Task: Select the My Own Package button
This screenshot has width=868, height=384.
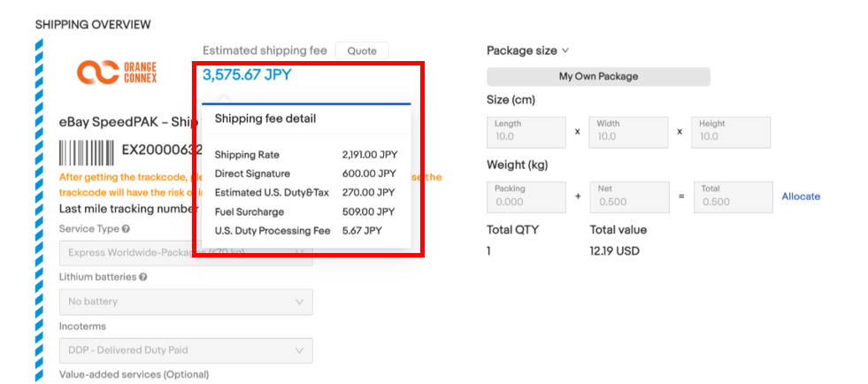Action: [598, 77]
